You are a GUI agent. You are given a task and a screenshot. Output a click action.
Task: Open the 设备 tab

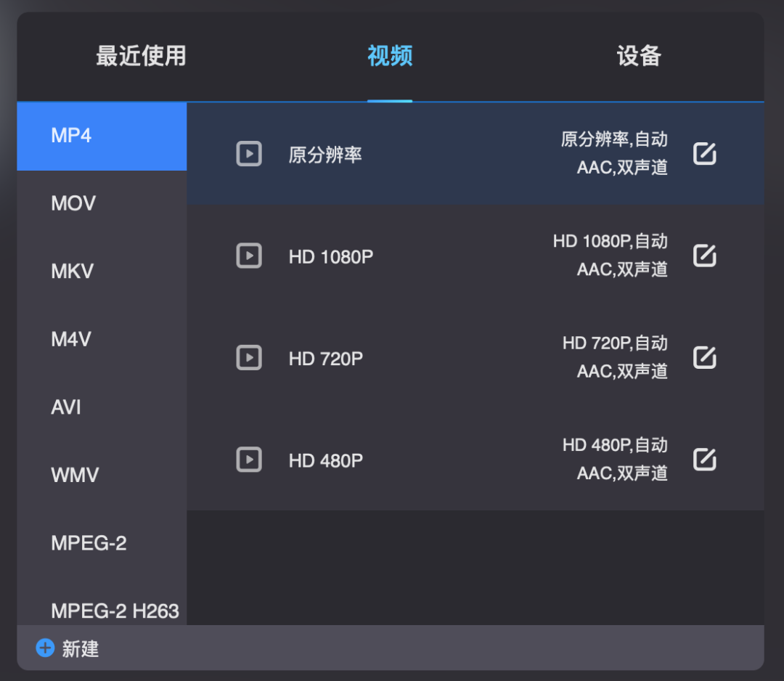click(x=638, y=56)
